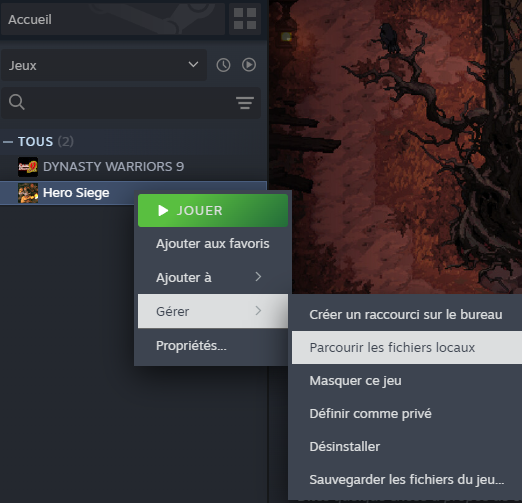Select Créer un raccourci sur le bureau
The image size is (522, 503).
pos(407,314)
